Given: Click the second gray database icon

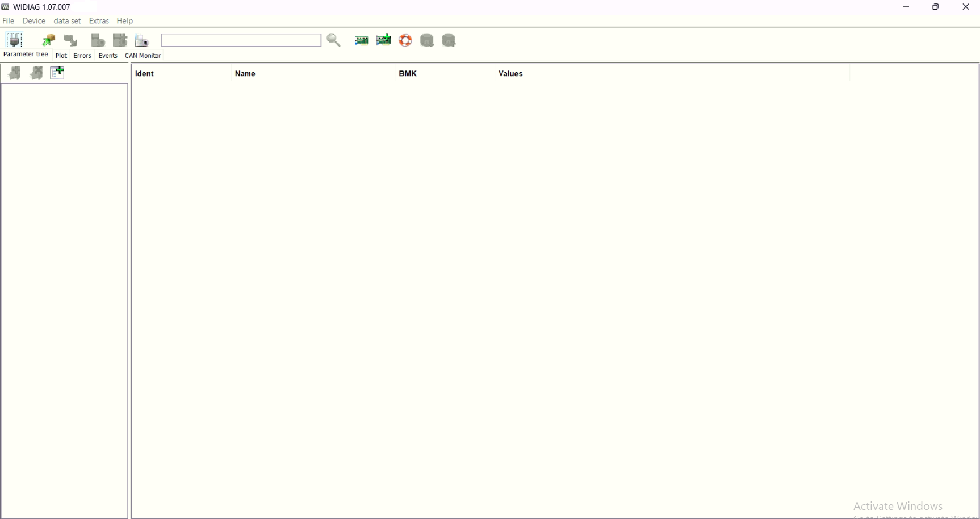Looking at the screenshot, I should [x=449, y=40].
